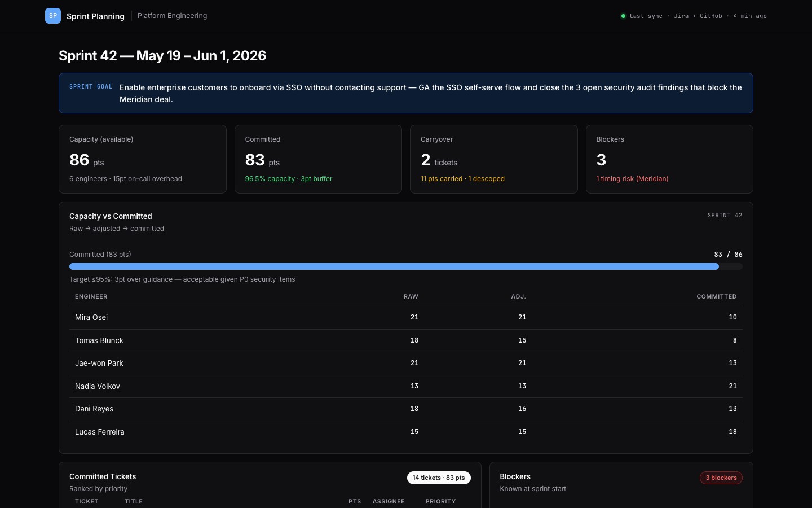Click the committed capacity progress bar
This screenshot has width=812, height=508.
click(x=406, y=266)
